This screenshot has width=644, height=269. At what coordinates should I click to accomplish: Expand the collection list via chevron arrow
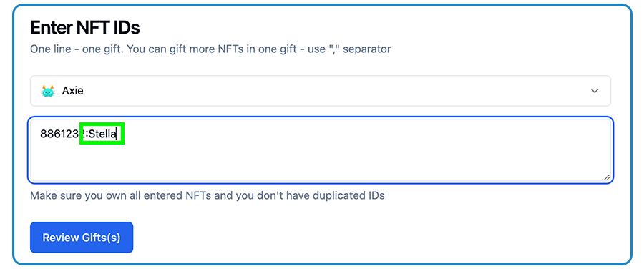coord(595,91)
